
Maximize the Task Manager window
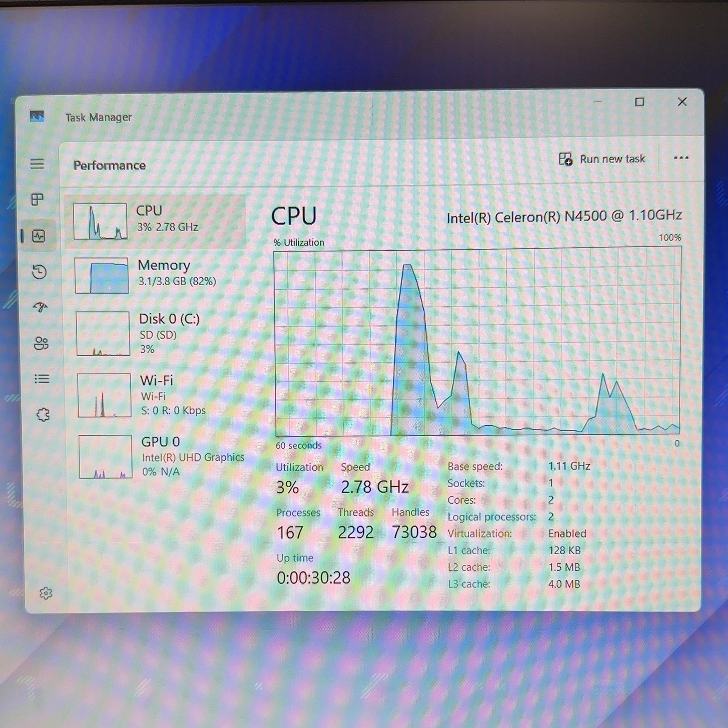coord(640,102)
